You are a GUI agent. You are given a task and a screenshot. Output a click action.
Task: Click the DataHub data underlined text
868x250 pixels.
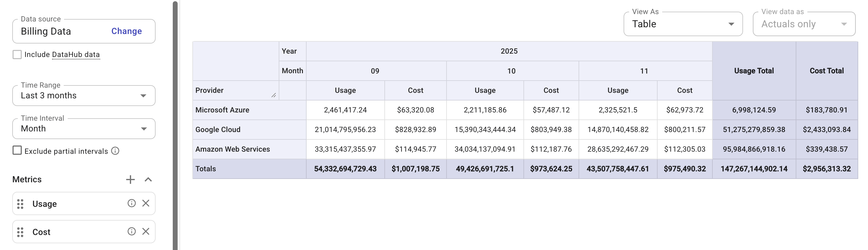tap(76, 55)
